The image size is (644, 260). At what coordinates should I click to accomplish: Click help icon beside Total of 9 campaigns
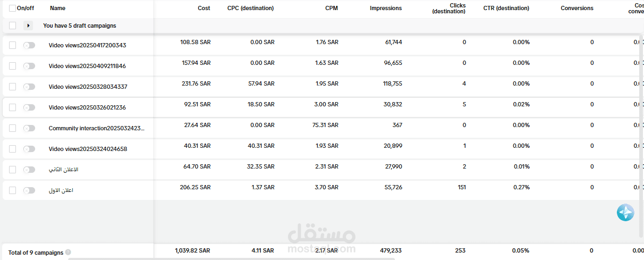tap(68, 253)
